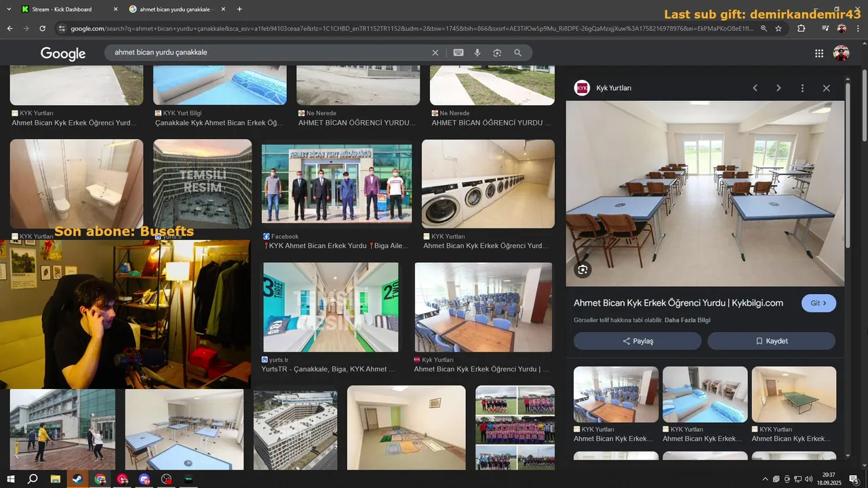The height and width of the screenshot is (488, 868).
Task: Open the washing machines laundry image
Action: coord(488,184)
